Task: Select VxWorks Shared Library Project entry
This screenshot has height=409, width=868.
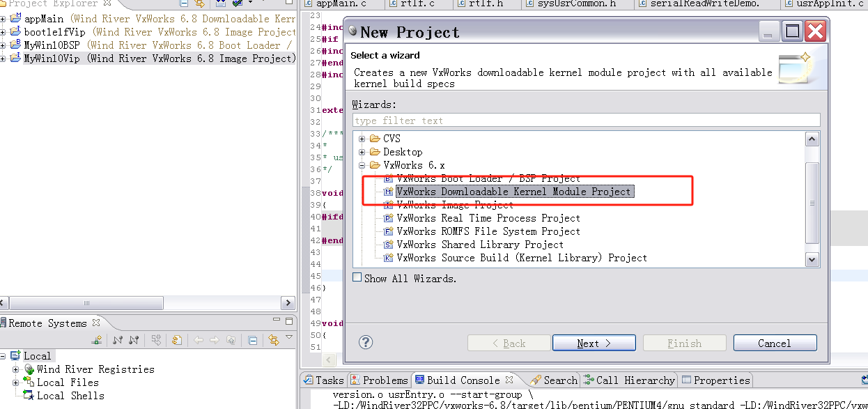Action: [x=480, y=245]
